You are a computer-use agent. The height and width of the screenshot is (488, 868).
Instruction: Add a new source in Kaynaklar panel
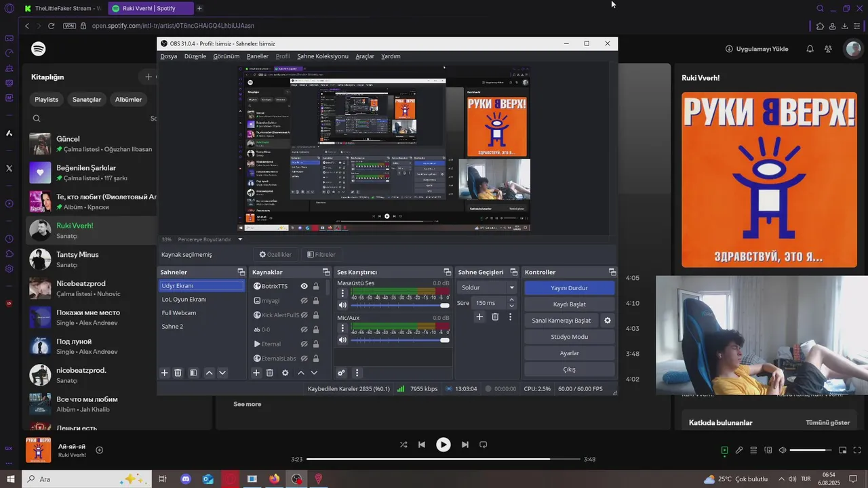[x=256, y=373]
